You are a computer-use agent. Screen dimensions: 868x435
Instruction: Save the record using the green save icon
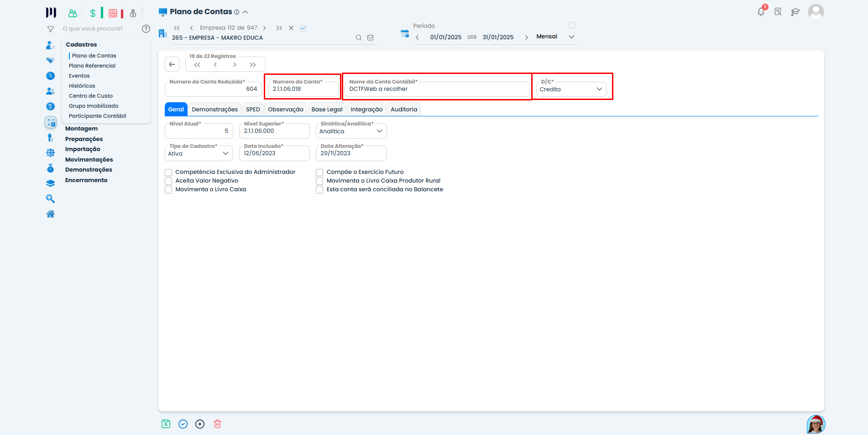pyautogui.click(x=166, y=424)
